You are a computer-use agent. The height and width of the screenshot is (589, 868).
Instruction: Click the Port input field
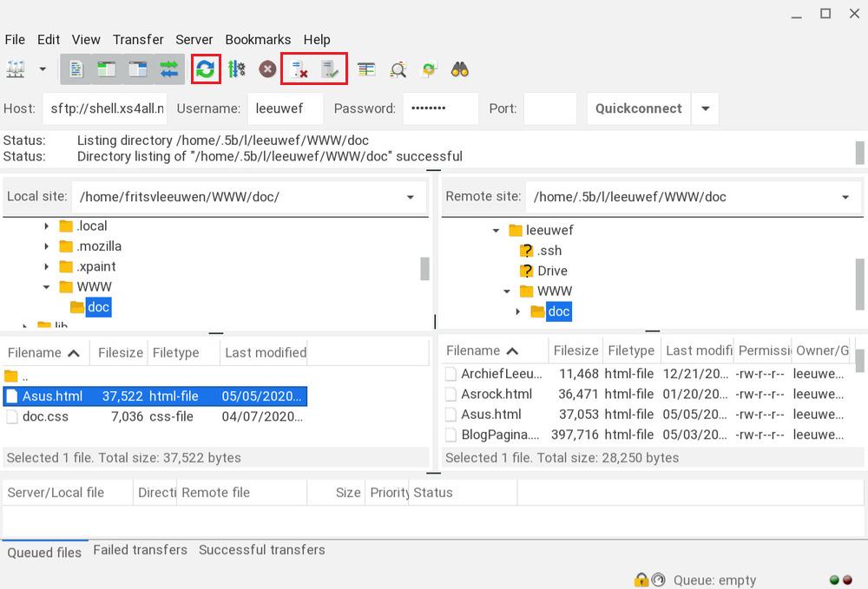[550, 108]
